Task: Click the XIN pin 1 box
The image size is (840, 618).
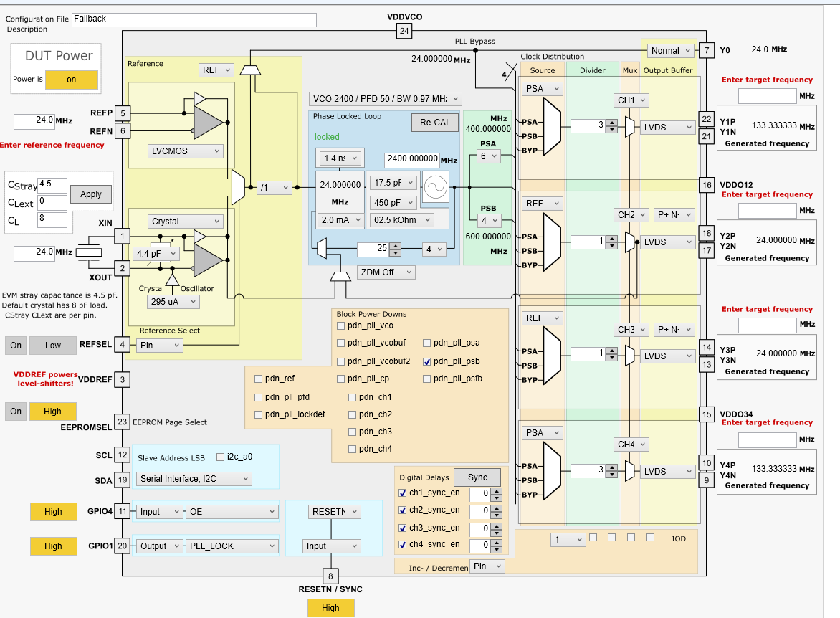Action: [x=122, y=236]
